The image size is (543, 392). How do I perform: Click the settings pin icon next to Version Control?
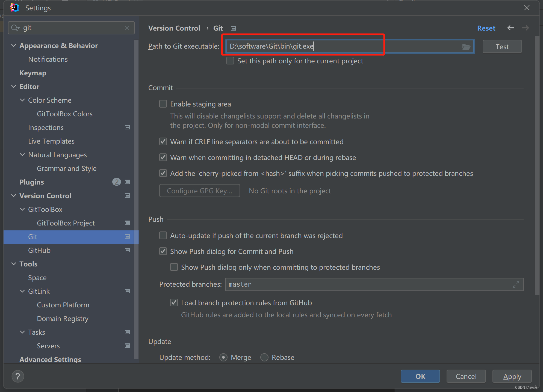[x=127, y=195]
